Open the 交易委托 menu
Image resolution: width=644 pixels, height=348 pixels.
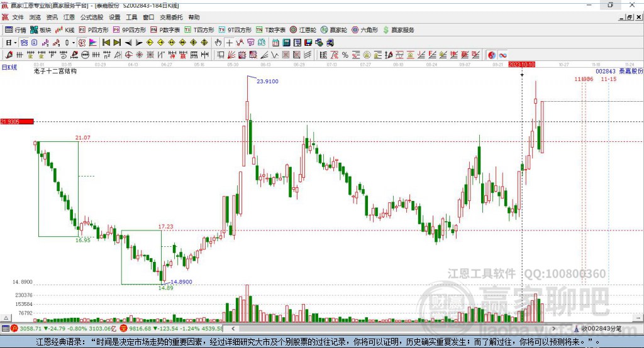click(171, 17)
